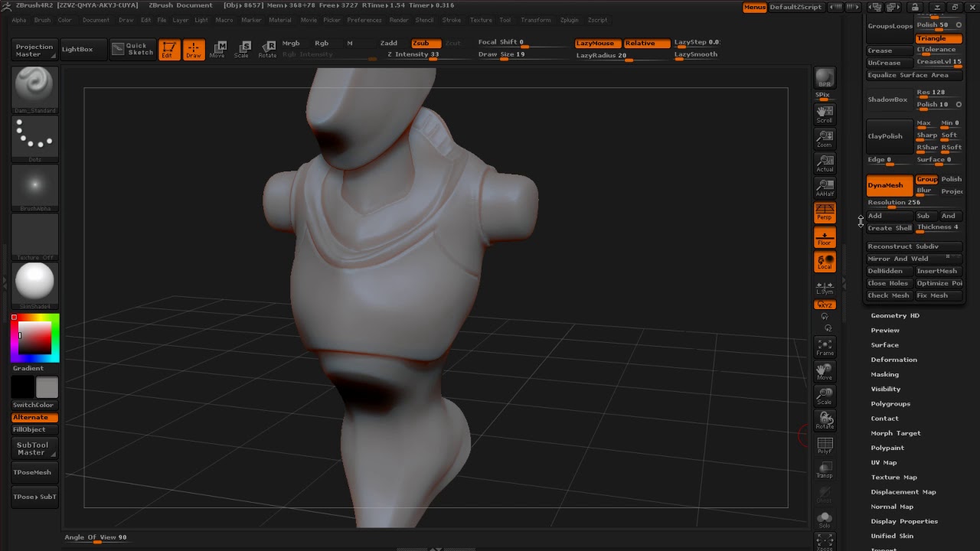Open the Alpha menu
Viewport: 980px width, 551px height.
click(x=19, y=20)
